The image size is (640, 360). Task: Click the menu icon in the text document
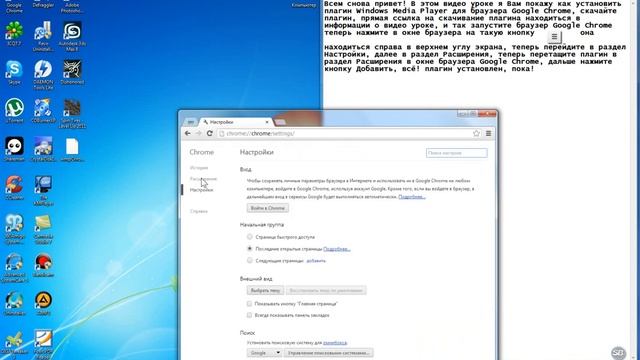point(554,37)
